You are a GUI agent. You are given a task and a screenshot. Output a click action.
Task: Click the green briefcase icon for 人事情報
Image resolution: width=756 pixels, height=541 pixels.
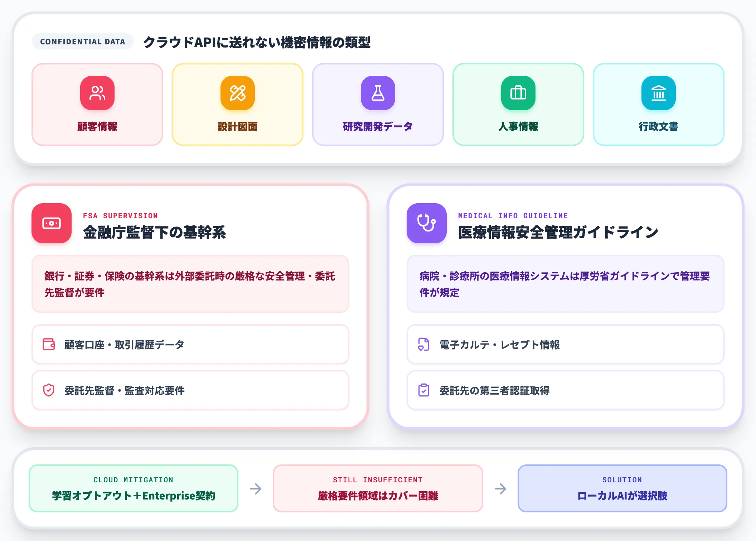point(518,93)
